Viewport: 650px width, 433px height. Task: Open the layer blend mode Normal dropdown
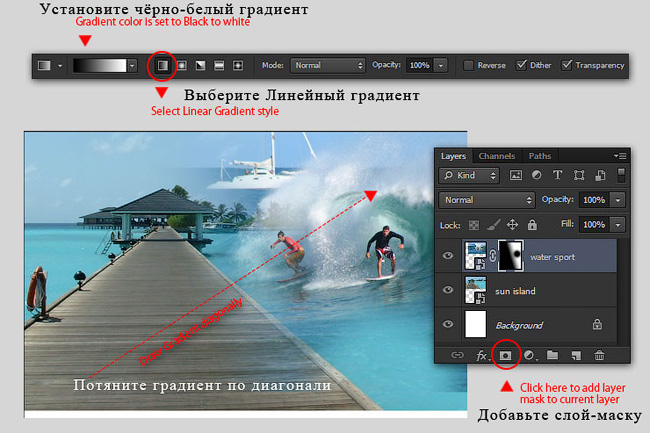487,200
